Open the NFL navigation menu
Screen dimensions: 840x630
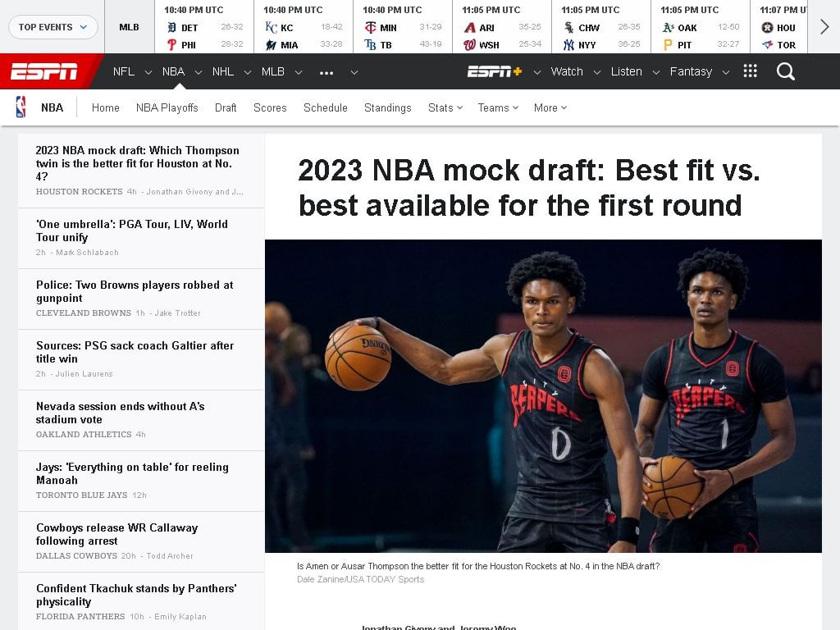pyautogui.click(x=124, y=71)
